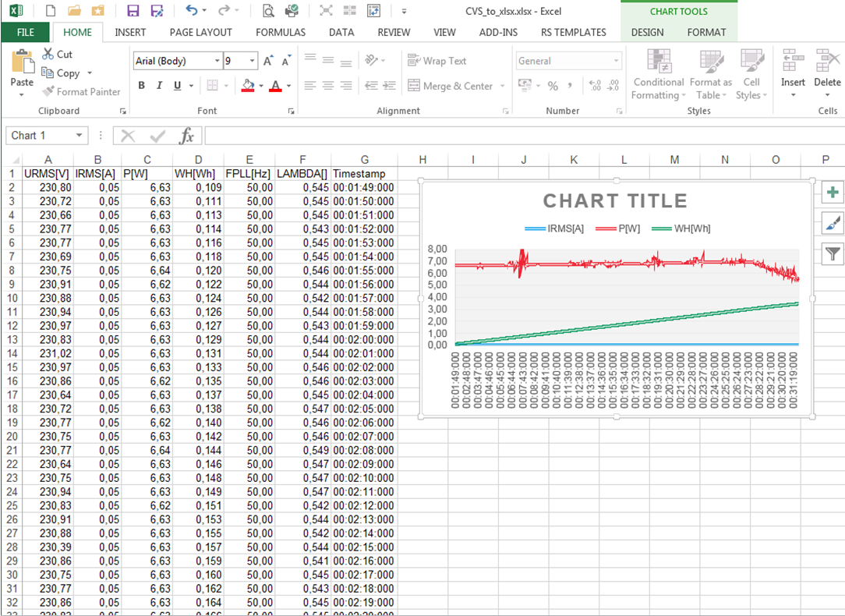Click the Chart Title text in chart
The width and height of the screenshot is (845, 616).
click(615, 201)
